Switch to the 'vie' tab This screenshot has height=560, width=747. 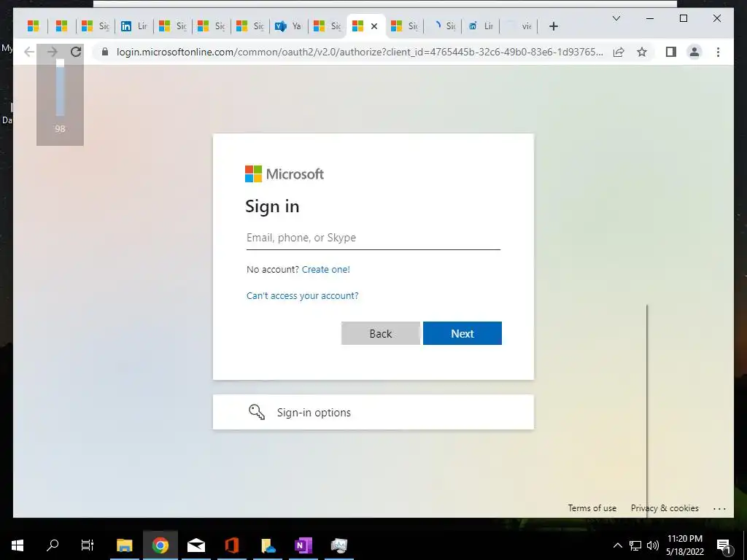519,26
